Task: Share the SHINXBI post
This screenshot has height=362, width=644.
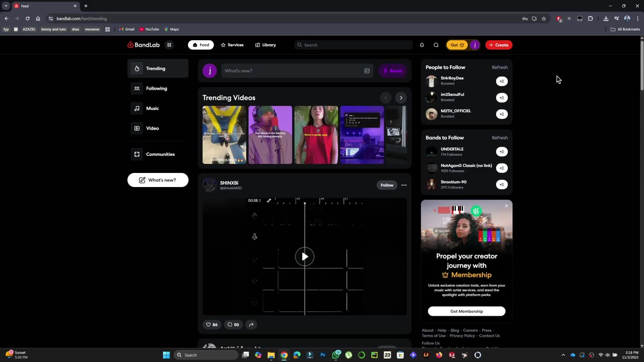Action: pos(251,324)
